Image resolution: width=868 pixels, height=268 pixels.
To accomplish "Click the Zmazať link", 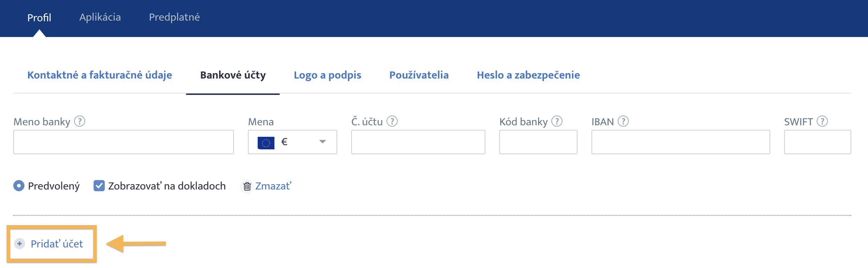I will click(273, 186).
